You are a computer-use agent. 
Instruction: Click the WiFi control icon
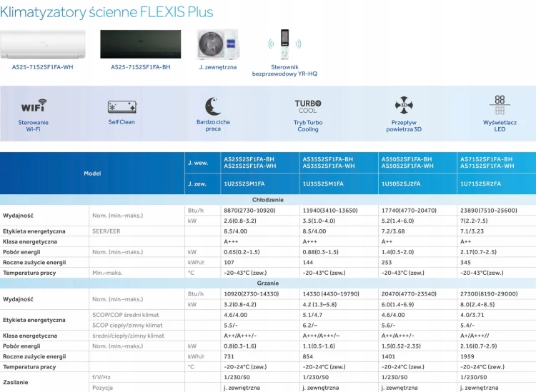tap(34, 105)
